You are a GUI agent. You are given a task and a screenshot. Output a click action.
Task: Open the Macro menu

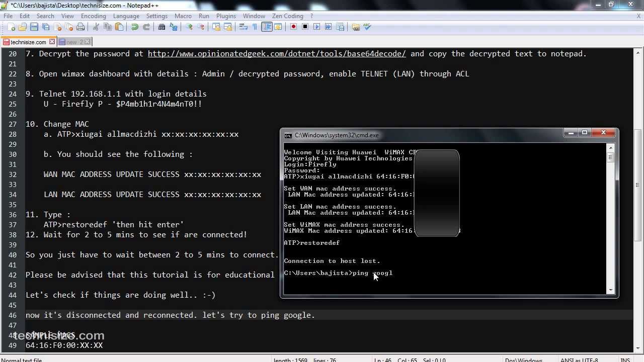[x=183, y=16]
